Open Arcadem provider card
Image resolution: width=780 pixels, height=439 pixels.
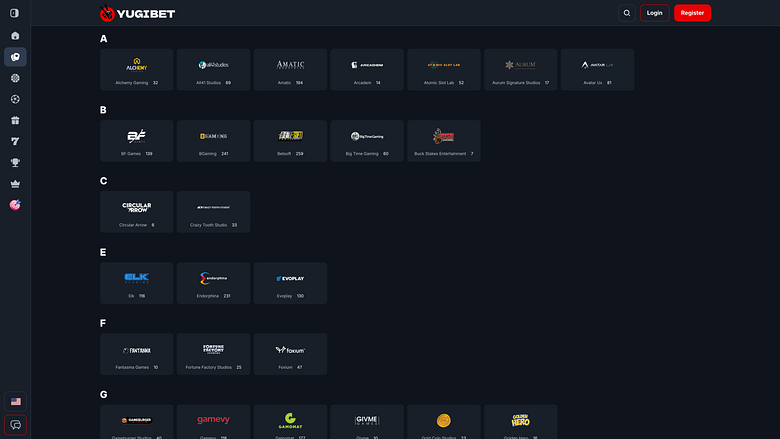367,70
